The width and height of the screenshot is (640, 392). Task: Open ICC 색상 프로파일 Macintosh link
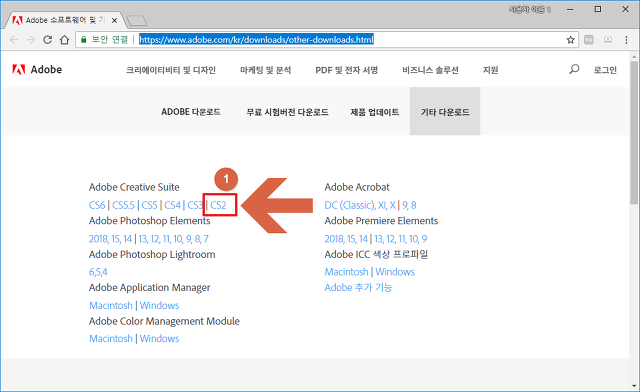347,272
